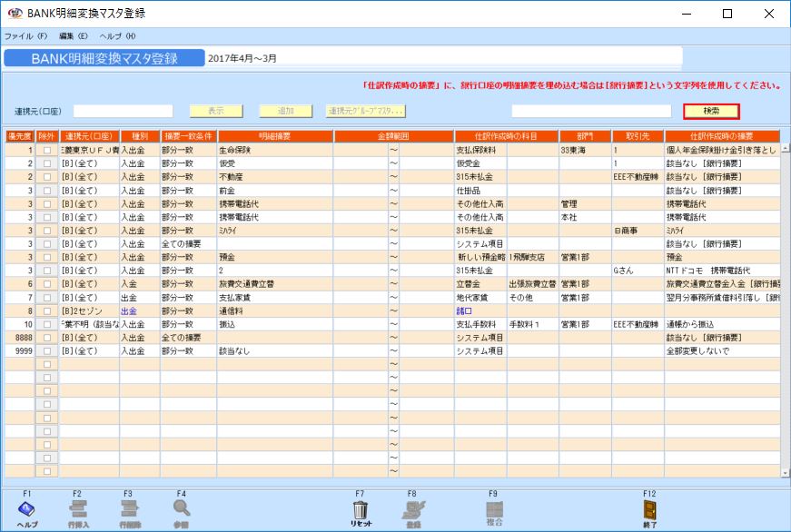791x532 pixels.
Task: Reset entries using the リセット trash icon
Action: click(360, 508)
